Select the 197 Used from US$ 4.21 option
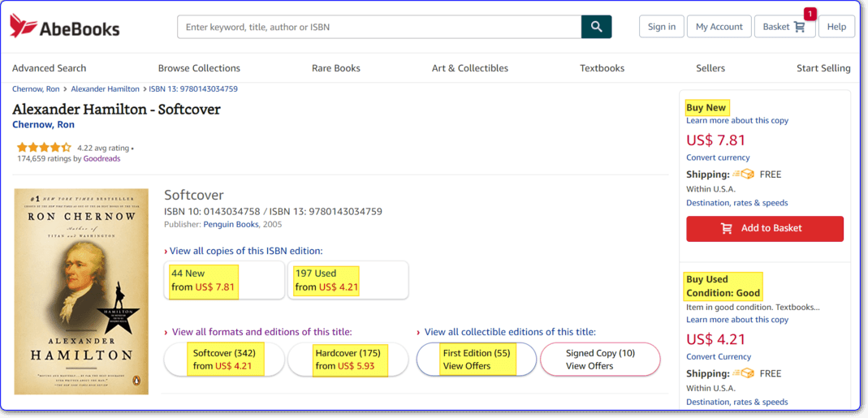The image size is (868, 418). click(x=348, y=280)
